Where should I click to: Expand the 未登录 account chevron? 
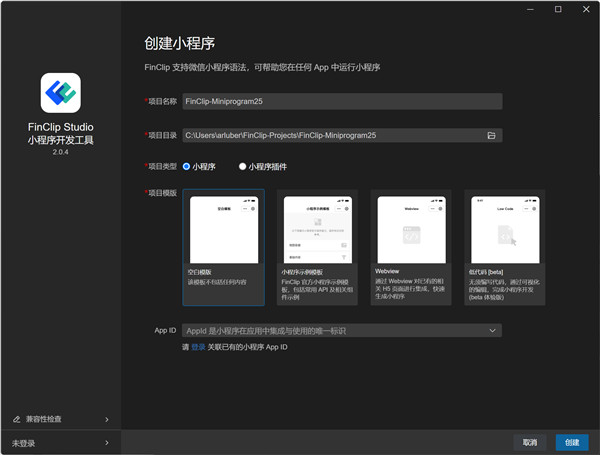pos(107,443)
